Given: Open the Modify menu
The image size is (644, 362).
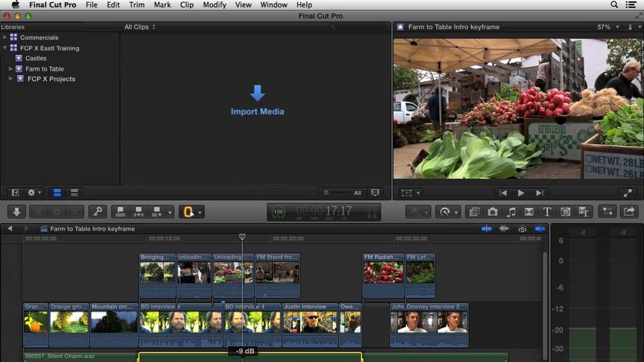Looking at the screenshot, I should click(214, 5).
